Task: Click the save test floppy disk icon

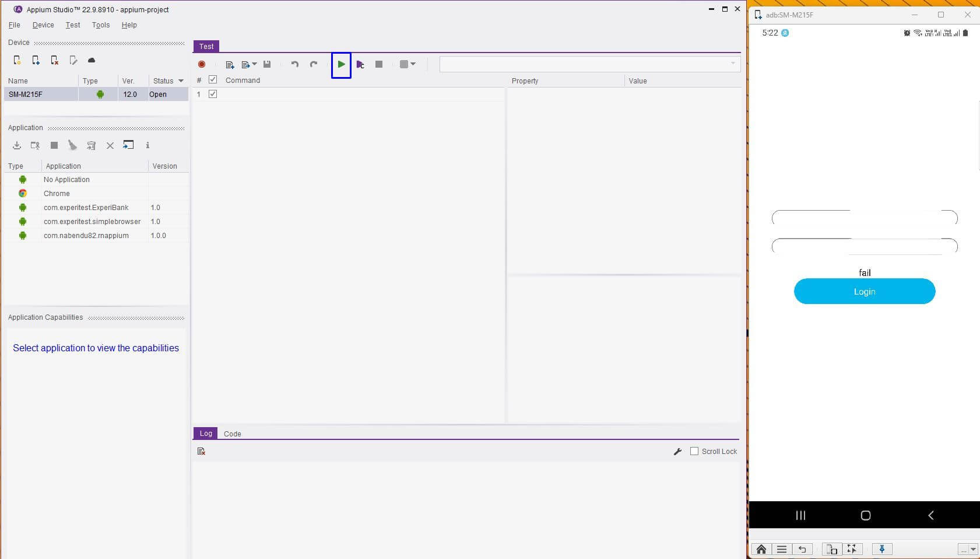Action: [x=267, y=64]
